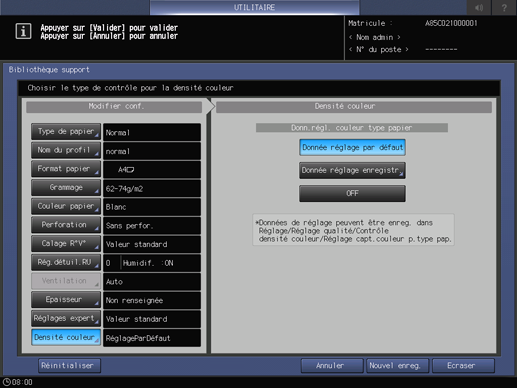Screen dimensions: 517x388
Task: Select the Densité couleur menu item
Action: click(x=66, y=337)
